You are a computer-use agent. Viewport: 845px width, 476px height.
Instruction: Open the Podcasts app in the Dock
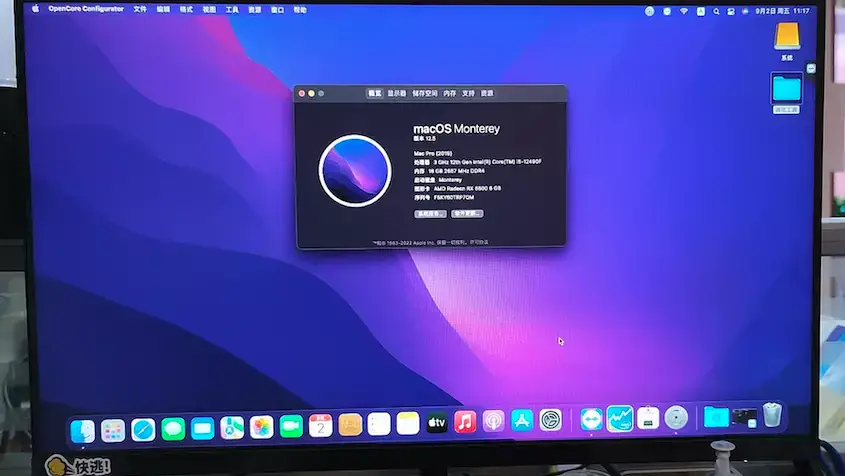point(493,422)
